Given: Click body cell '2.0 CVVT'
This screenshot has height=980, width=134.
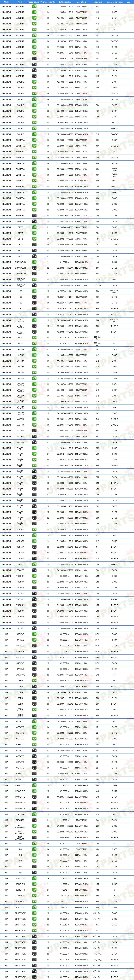Looking at the screenshot, I should [97, 280].
